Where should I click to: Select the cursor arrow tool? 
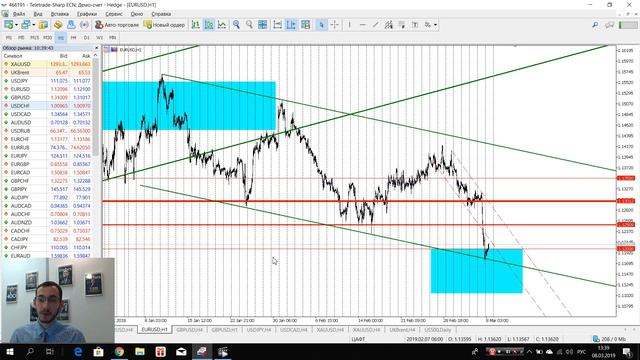(x=321, y=25)
